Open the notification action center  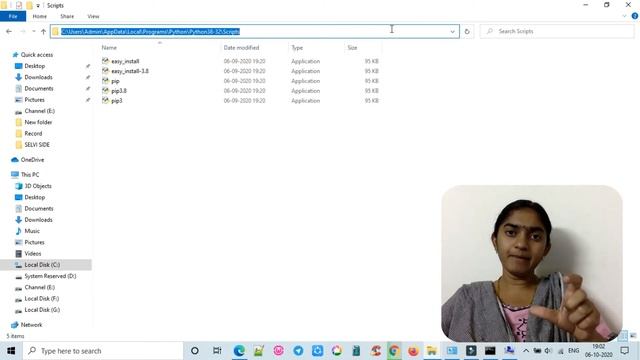(625, 351)
